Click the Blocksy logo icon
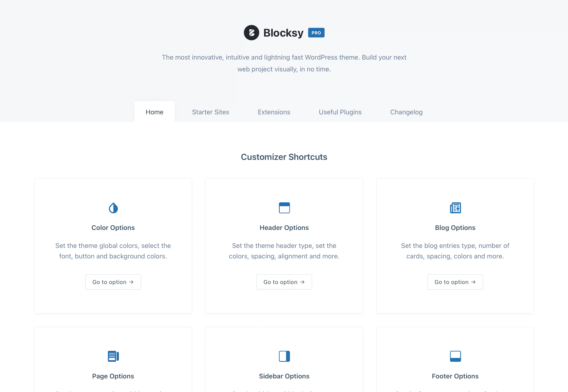Image resolution: width=568 pixels, height=392 pixels. click(x=251, y=33)
